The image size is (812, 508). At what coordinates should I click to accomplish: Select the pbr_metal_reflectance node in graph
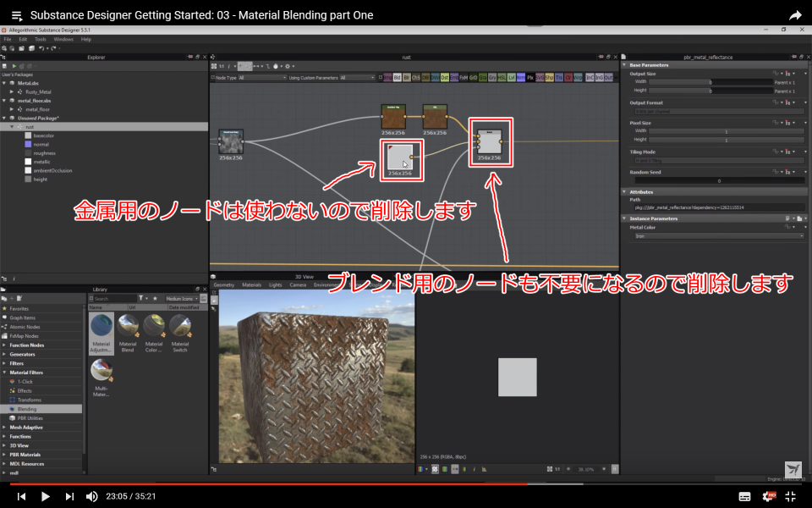tap(400, 157)
